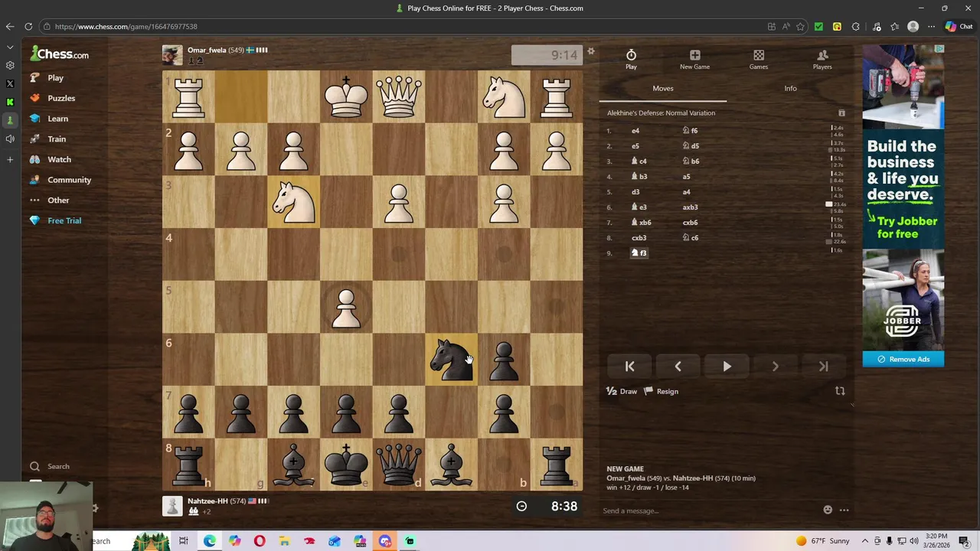Select the white queen
Viewport: 980px width, 551px height.
pos(399,97)
